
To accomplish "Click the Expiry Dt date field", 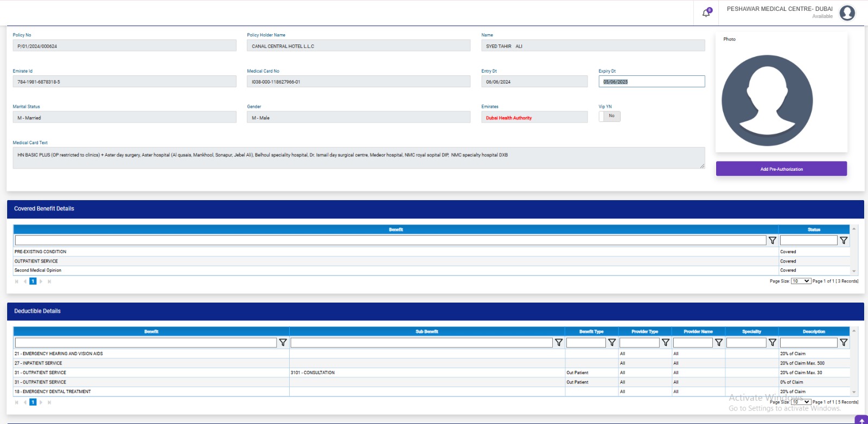I will pos(651,82).
